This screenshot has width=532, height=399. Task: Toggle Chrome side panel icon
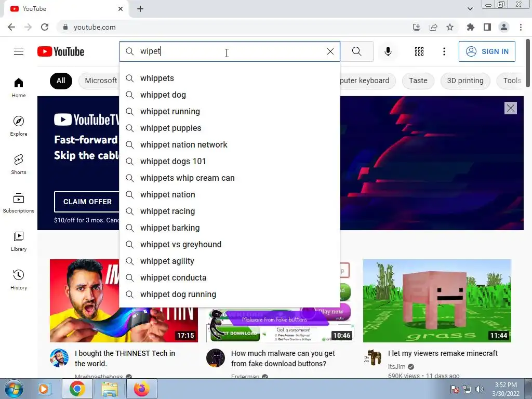[487, 27]
